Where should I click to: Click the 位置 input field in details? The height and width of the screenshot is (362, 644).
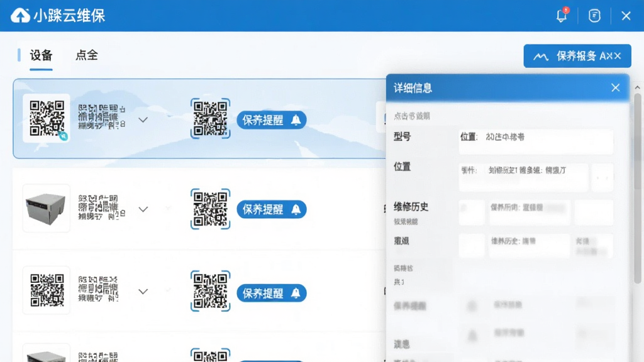524,177
